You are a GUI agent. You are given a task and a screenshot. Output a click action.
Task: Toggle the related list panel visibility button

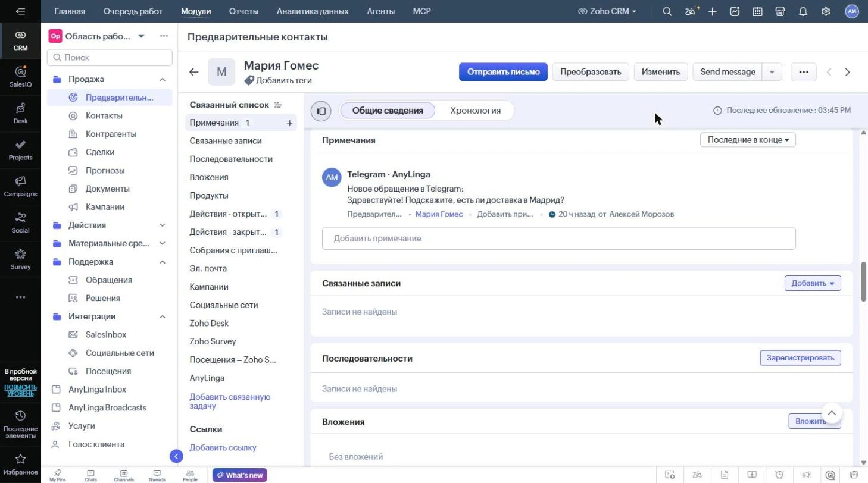coord(321,111)
